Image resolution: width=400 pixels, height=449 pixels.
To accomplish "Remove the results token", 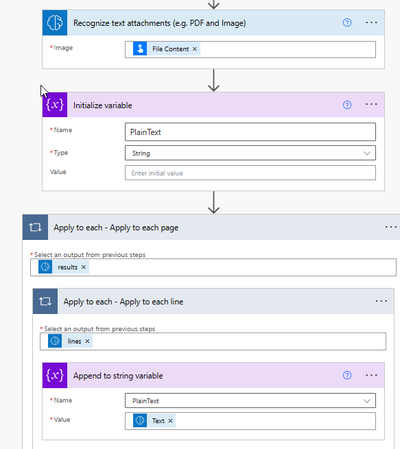I will [84, 267].
